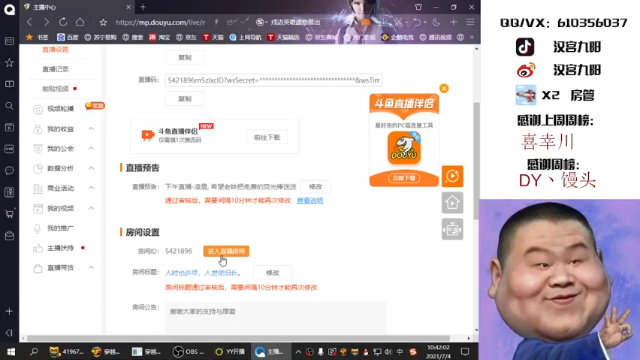
Task: Click 前往下载 for 斗鱼直播伴侣
Action: tap(267, 138)
